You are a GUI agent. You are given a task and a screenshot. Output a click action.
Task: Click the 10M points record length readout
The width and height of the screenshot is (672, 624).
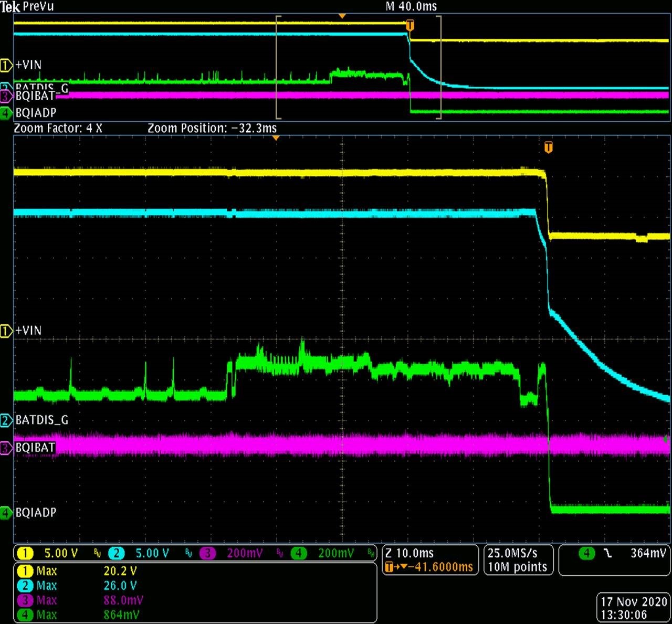click(518, 567)
